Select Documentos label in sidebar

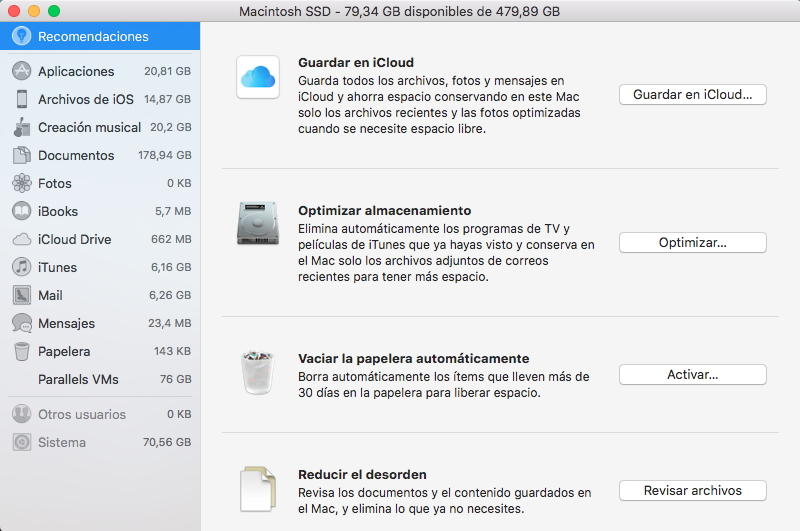click(76, 155)
